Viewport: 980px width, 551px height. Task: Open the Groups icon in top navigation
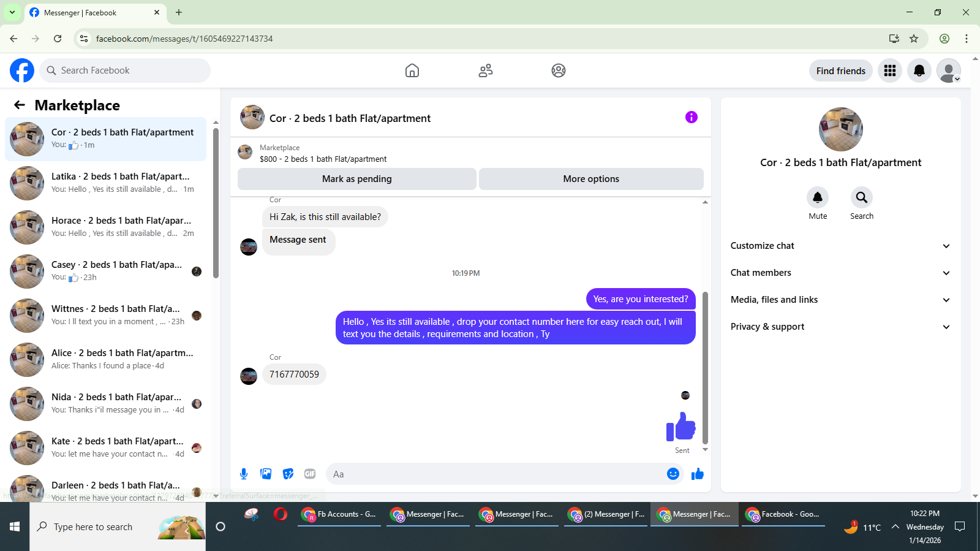coord(559,70)
